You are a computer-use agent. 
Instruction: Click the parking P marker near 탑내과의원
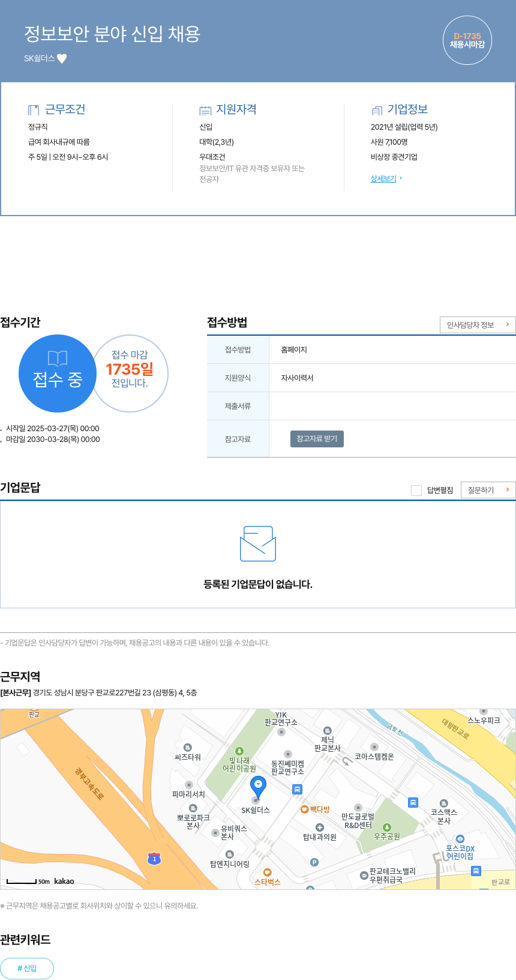pyautogui.click(x=314, y=862)
